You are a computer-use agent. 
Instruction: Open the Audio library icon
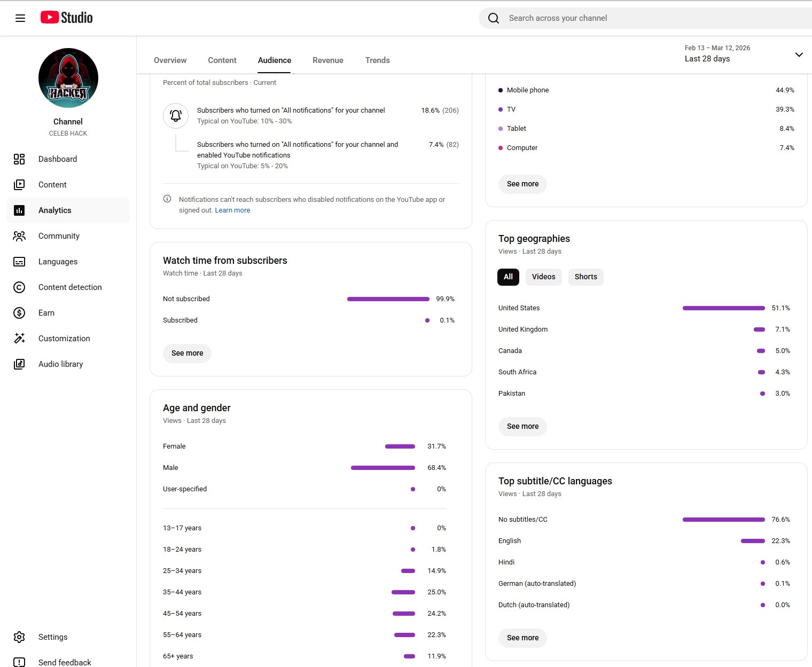(x=19, y=364)
